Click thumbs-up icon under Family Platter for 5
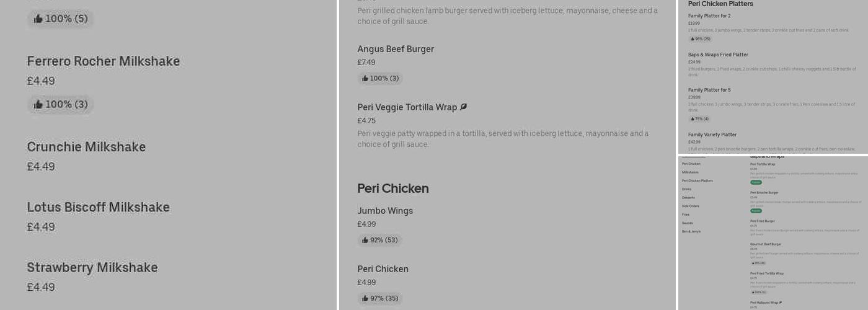The image size is (868, 310). click(693, 119)
